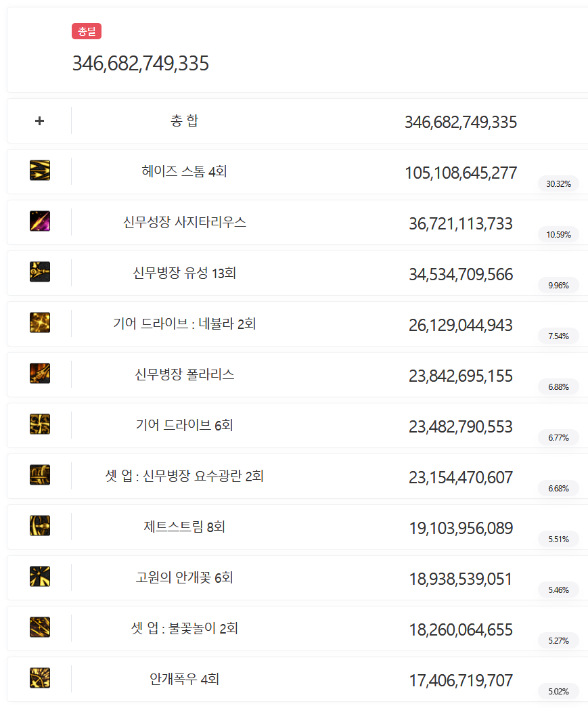Select the 신무병장 폴라리스 skill name
Screen dimensions: 588x708
click(x=184, y=375)
